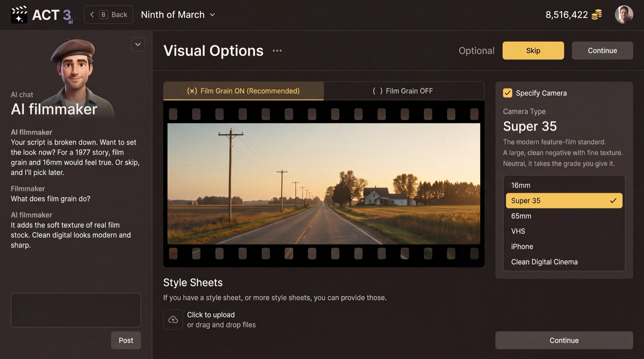
Task: Choose Super 35 camera type
Action: point(564,201)
